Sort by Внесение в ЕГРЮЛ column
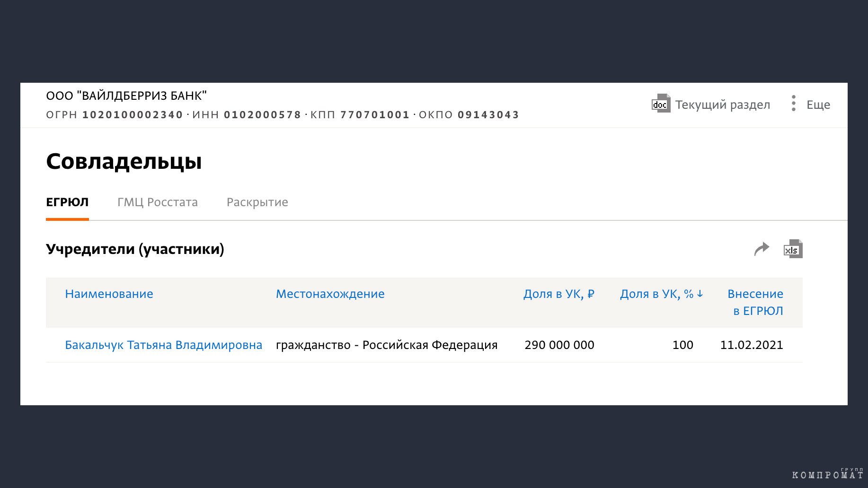 tap(755, 302)
